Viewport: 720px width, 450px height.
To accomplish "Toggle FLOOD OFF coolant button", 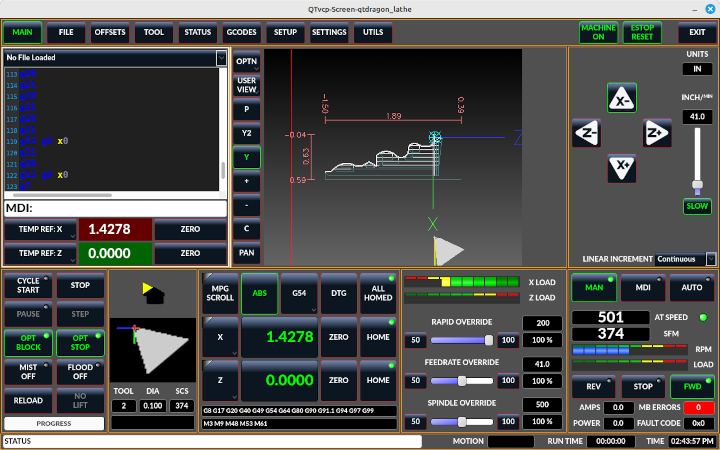I will click(x=79, y=372).
